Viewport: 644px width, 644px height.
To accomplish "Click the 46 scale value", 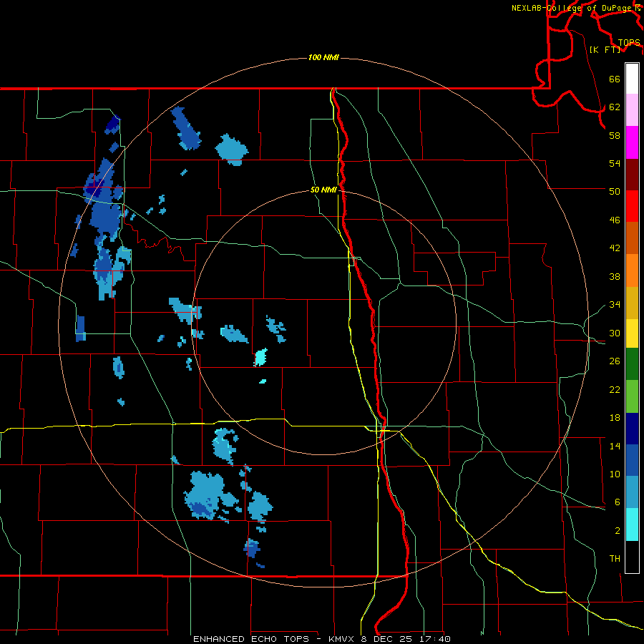I will click(615, 220).
